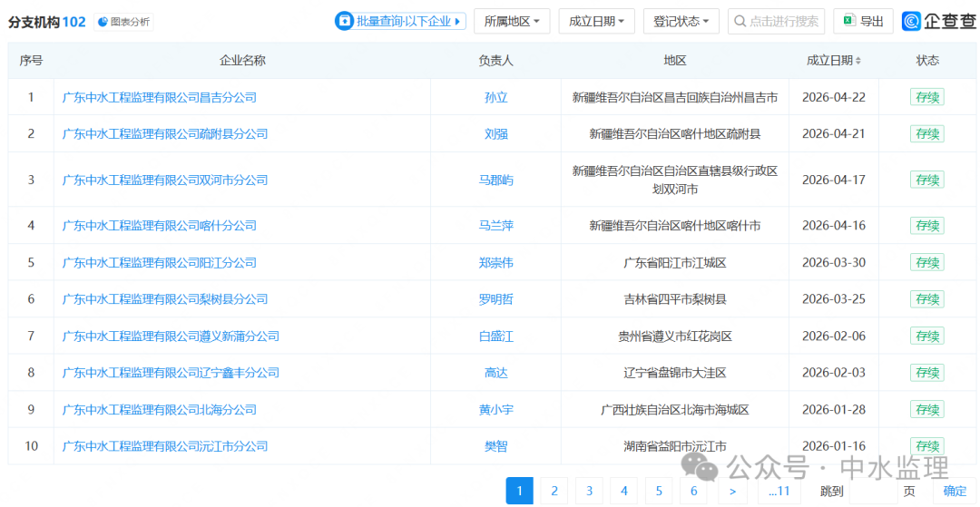Open 广东中水工程监理有限公司梨树县分公司 link

pyautogui.click(x=165, y=299)
